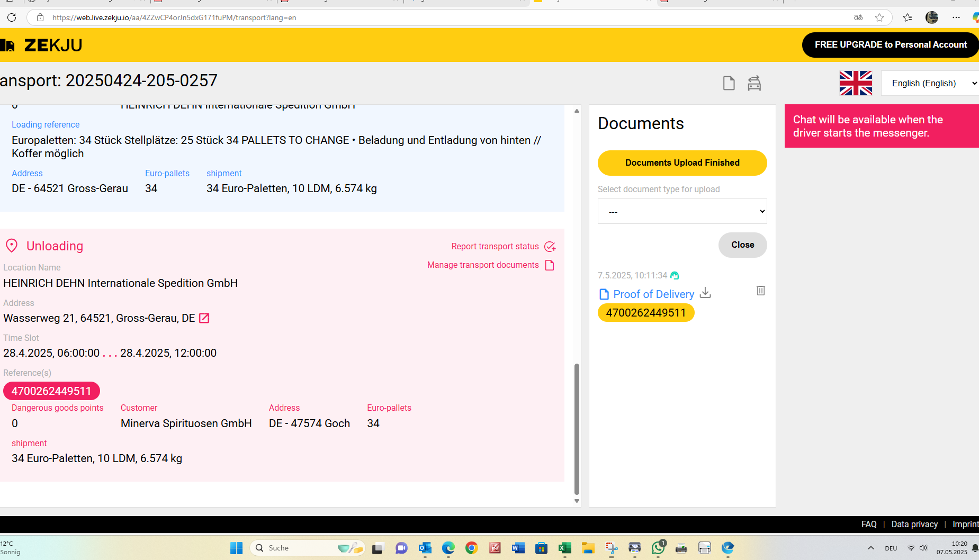Close the Documents panel
Viewport: 979px width, 560px height.
point(742,245)
